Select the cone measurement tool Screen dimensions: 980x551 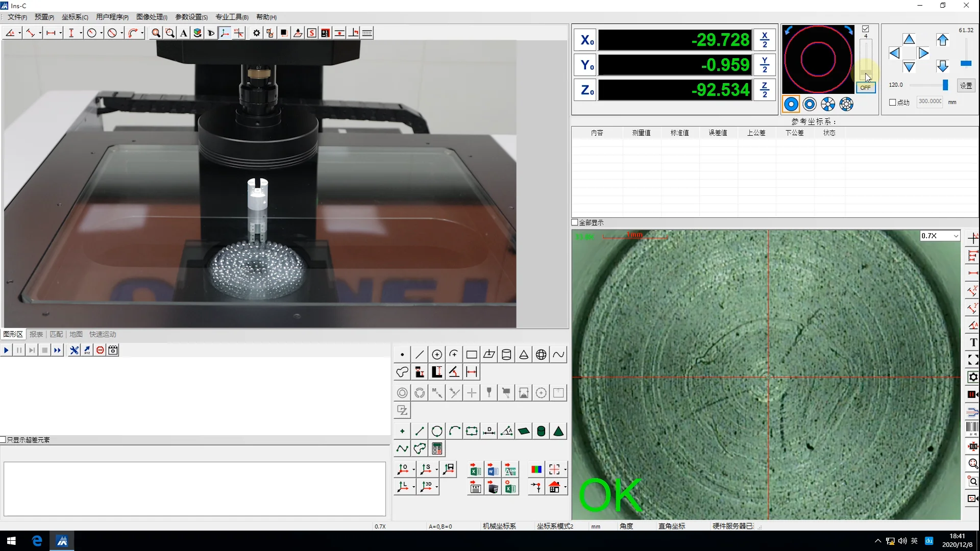pyautogui.click(x=524, y=355)
